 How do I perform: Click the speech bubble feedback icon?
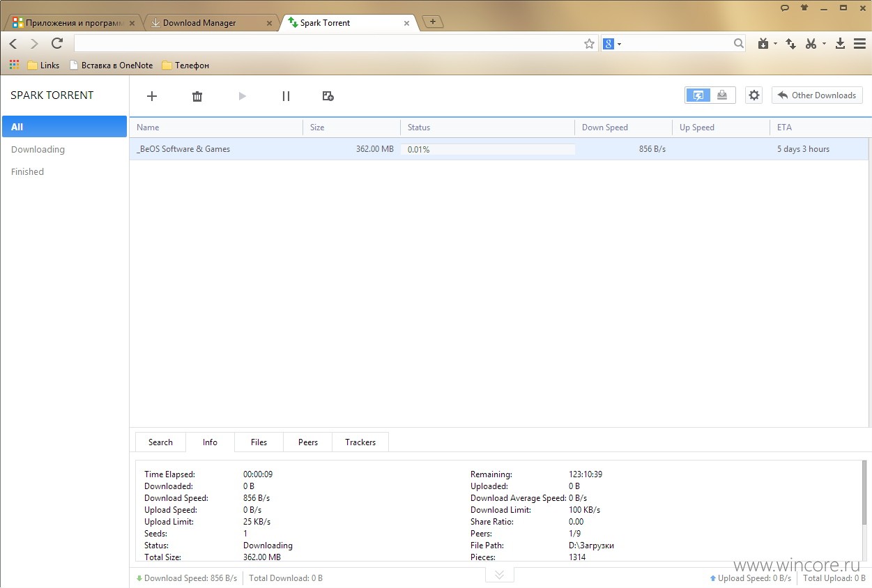(785, 8)
